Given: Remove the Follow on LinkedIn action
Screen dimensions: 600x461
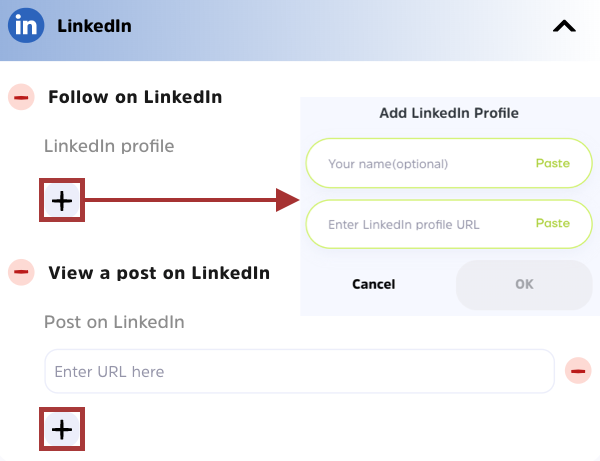Looking at the screenshot, I should [x=21, y=97].
